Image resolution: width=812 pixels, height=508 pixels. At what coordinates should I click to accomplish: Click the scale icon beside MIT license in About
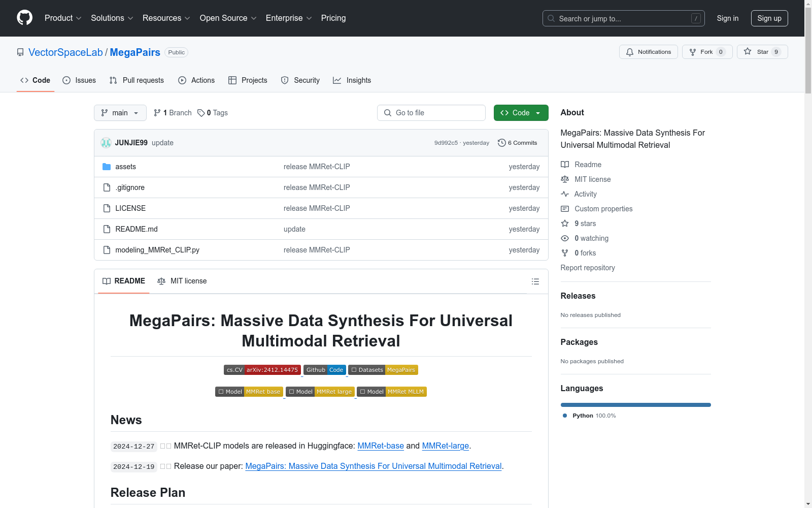tap(565, 179)
